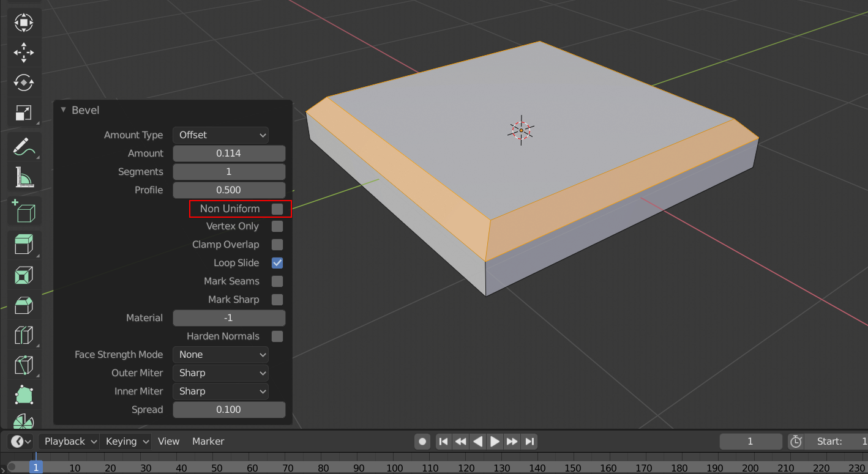Click the blue frame 1 playhead marker

pos(36,468)
